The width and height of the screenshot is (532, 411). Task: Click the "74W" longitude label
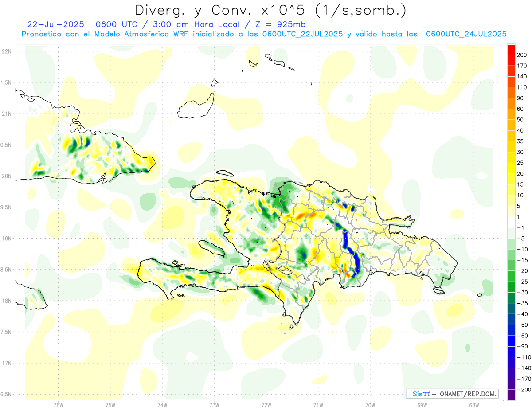[x=162, y=405]
